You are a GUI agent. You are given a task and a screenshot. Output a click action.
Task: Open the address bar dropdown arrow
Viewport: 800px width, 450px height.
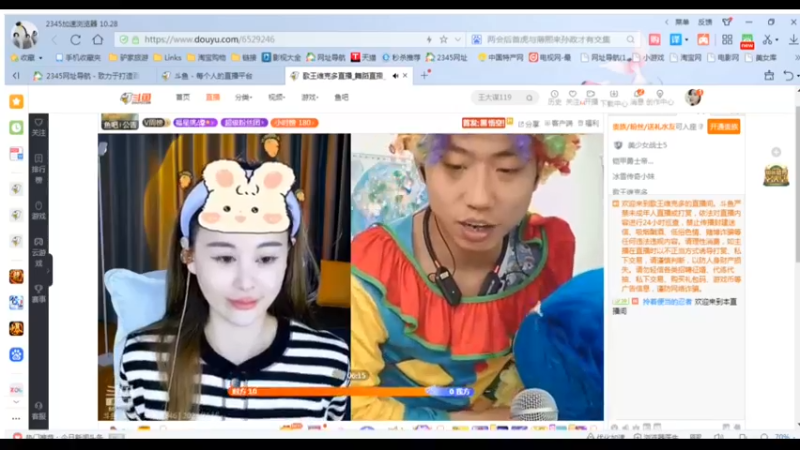pos(458,39)
